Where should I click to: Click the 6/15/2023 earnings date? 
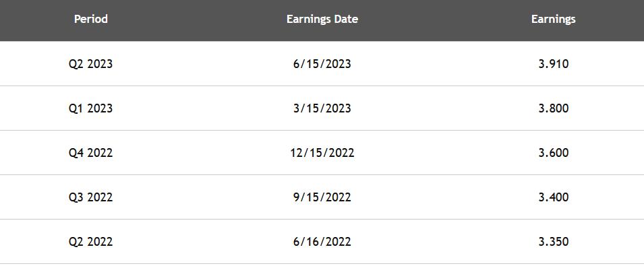322,64
